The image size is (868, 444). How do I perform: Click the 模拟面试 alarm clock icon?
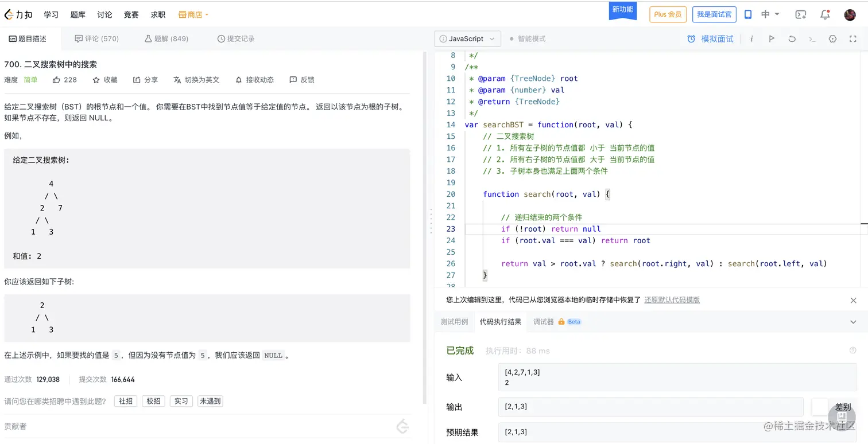tap(691, 38)
